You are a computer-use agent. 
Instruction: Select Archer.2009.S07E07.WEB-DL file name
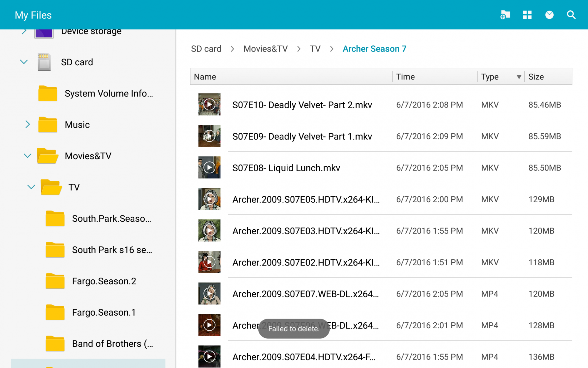point(305,294)
